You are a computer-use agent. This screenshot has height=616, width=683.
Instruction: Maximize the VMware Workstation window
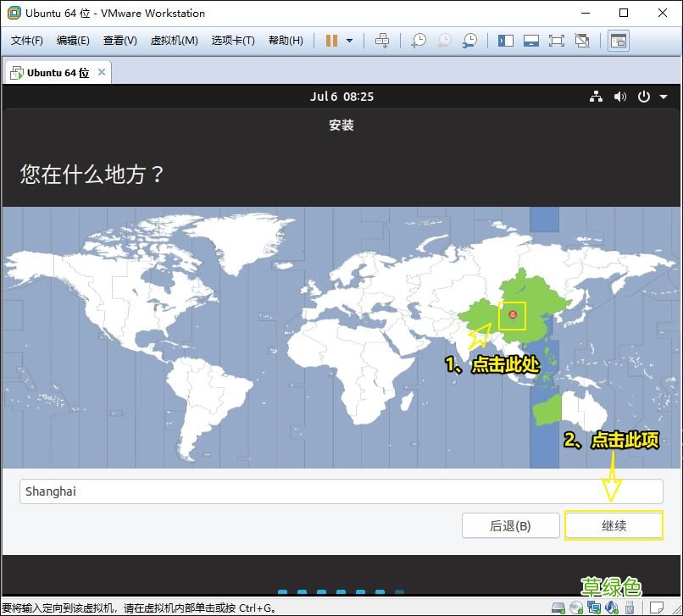[624, 13]
